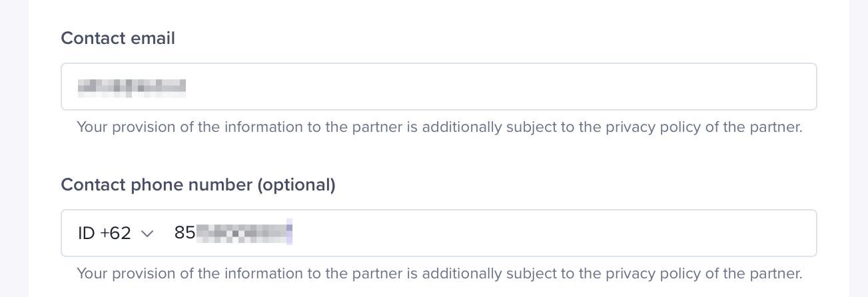Click the "Contact phone number (optional)" label

pos(198,184)
